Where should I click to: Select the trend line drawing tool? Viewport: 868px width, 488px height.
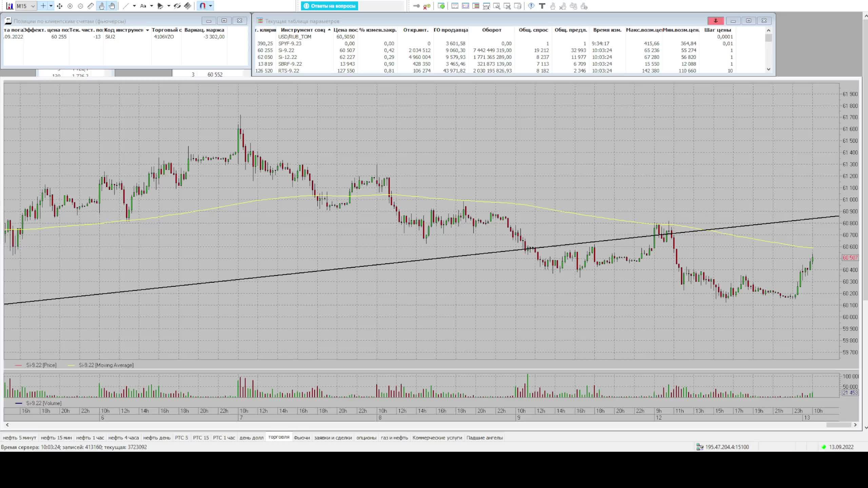[126, 6]
